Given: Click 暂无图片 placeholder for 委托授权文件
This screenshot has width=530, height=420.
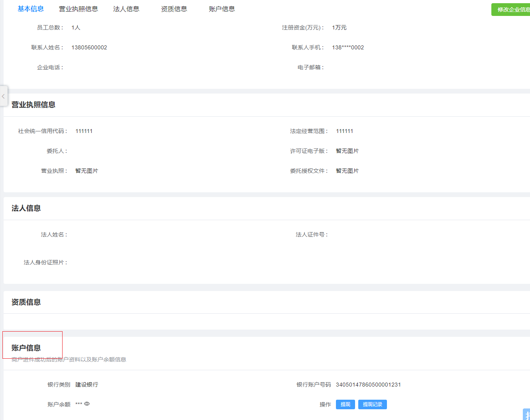Looking at the screenshot, I should [347, 171].
